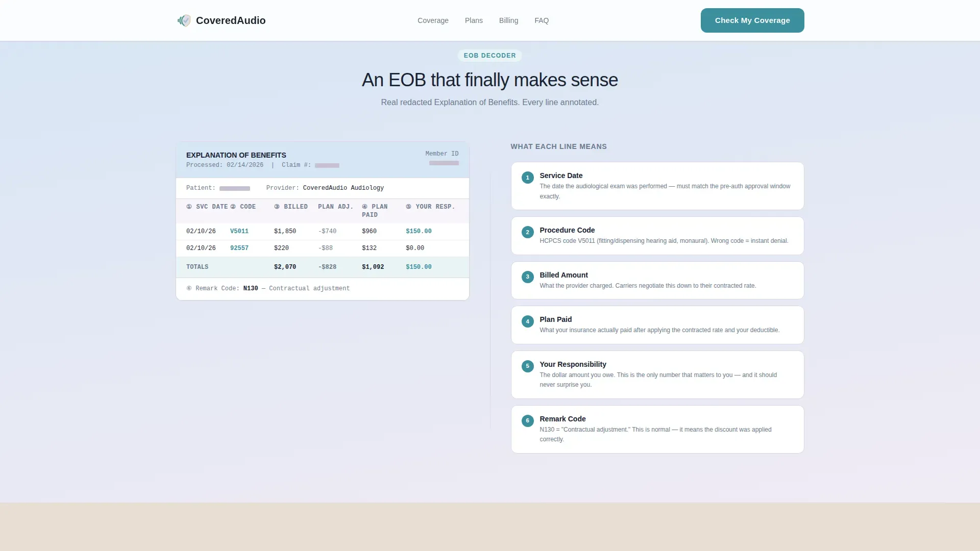Click the YOUR RESP. column header

[430, 207]
